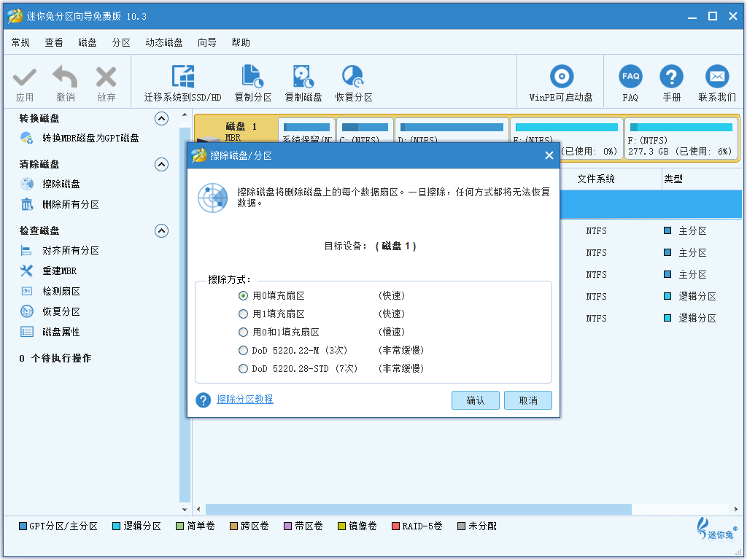Click the Disk Properties (磁盘属性) sidebar icon
The height and width of the screenshot is (560, 747).
coord(27,332)
